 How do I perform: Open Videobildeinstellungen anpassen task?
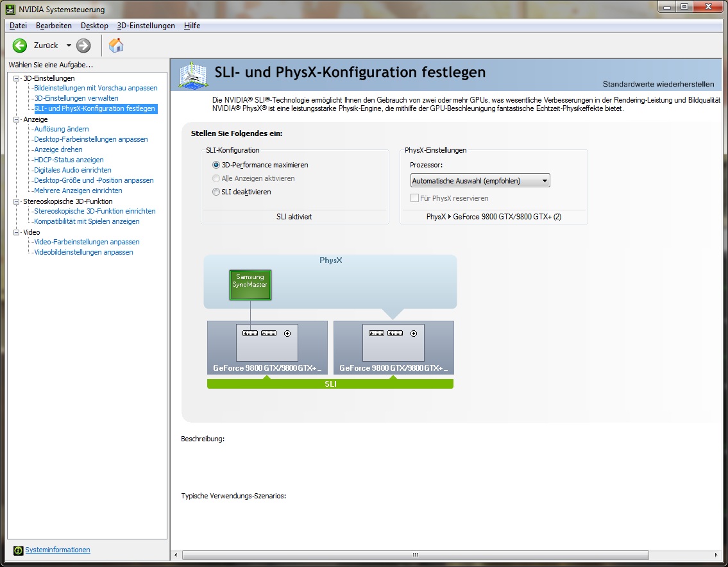pos(83,252)
